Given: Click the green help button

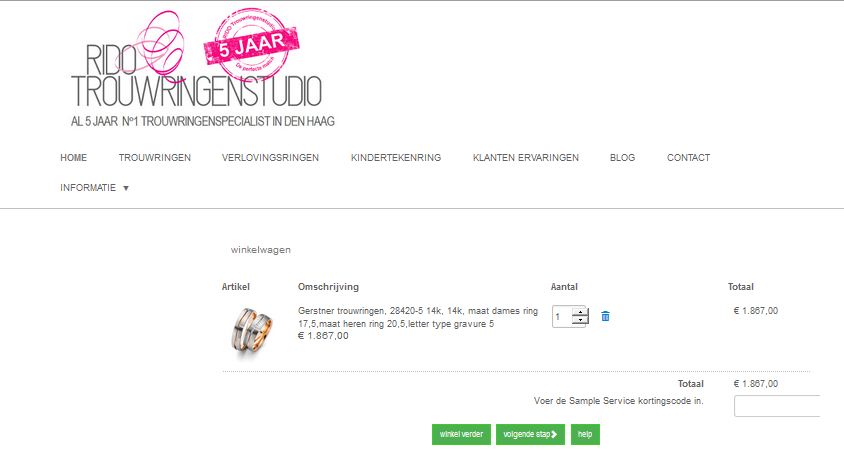Looking at the screenshot, I should coord(585,435).
